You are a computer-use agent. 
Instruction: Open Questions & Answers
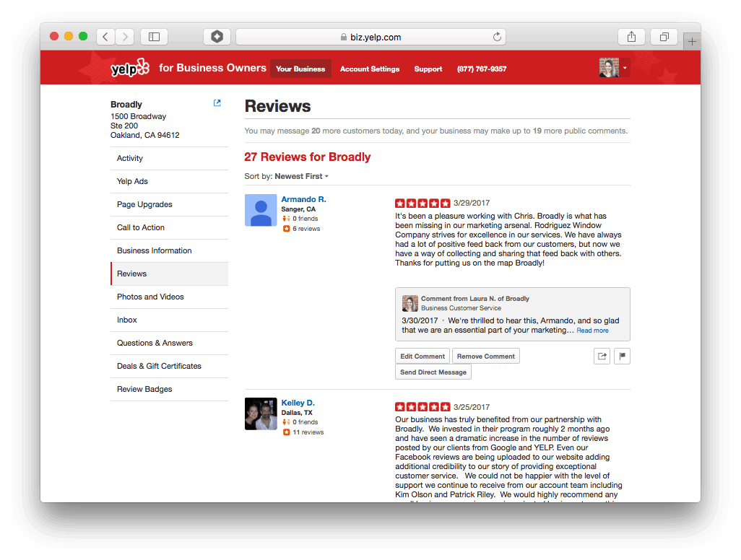click(x=169, y=344)
